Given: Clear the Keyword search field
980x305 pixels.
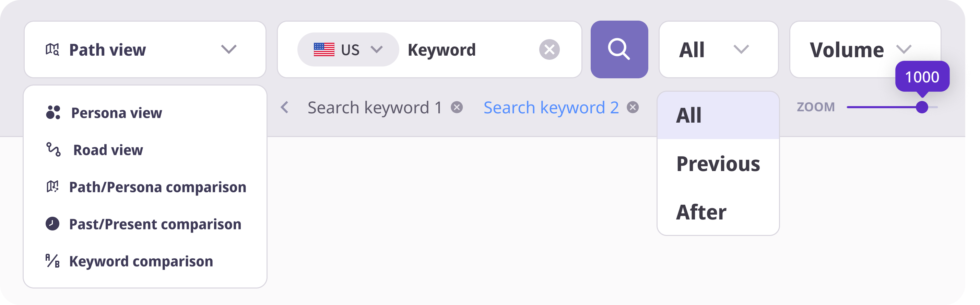Looking at the screenshot, I should (549, 49).
